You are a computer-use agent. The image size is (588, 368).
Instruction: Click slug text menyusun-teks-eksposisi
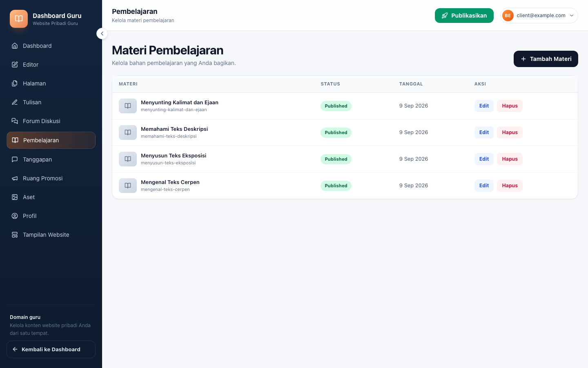point(168,163)
